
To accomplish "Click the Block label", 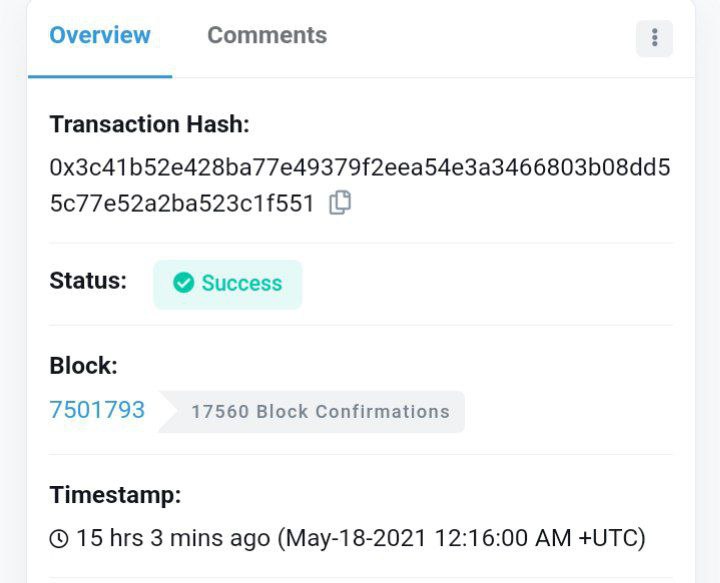I will tap(83, 366).
